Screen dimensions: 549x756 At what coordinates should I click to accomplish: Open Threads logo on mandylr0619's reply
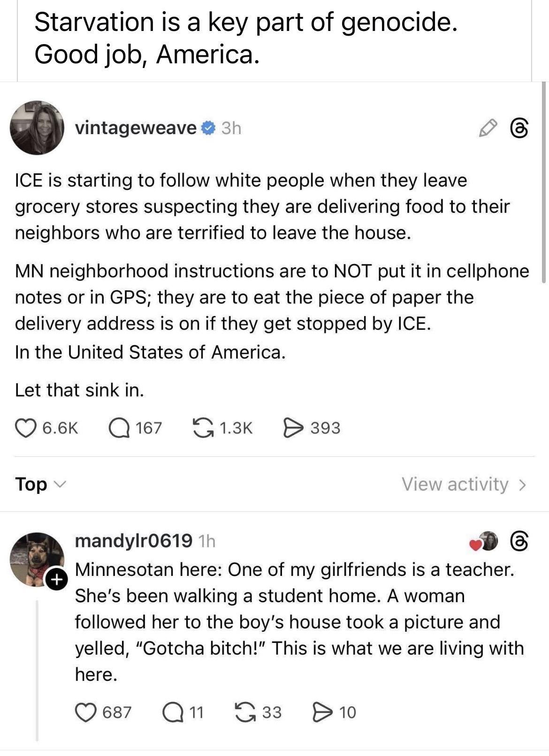(x=519, y=541)
